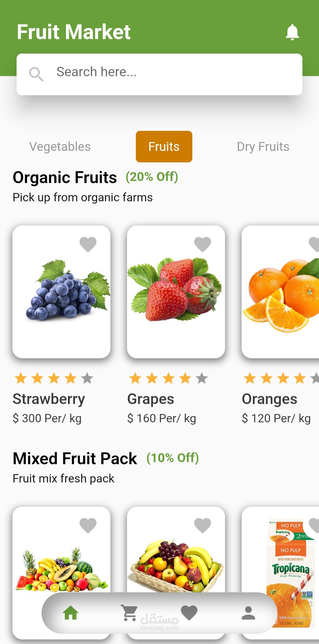Tap the Organic Fruits section heading

tap(65, 178)
